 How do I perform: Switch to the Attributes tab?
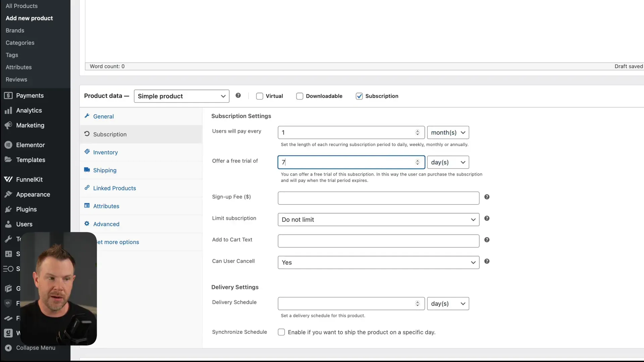coord(141,206)
